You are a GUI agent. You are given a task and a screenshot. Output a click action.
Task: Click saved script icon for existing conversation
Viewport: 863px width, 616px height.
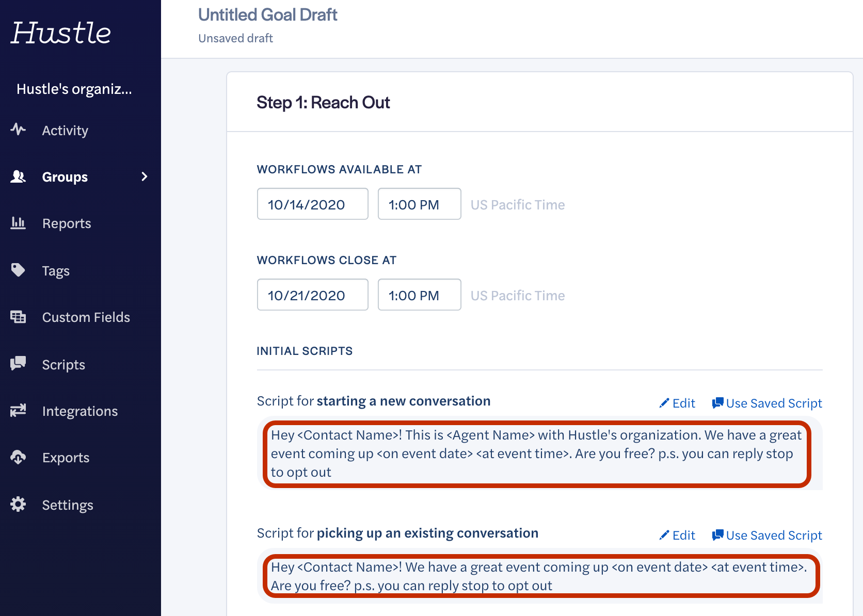click(717, 535)
